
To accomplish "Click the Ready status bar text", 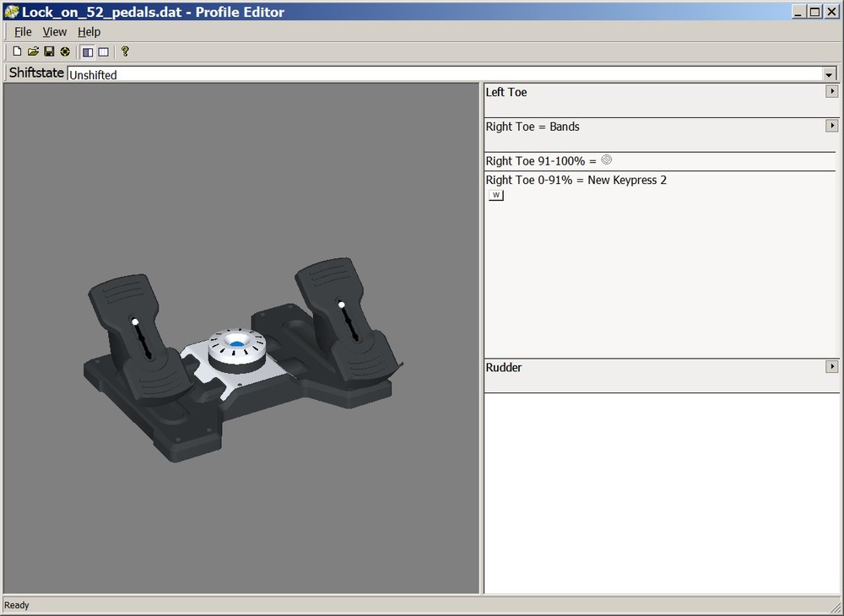I will pyautogui.click(x=17, y=605).
